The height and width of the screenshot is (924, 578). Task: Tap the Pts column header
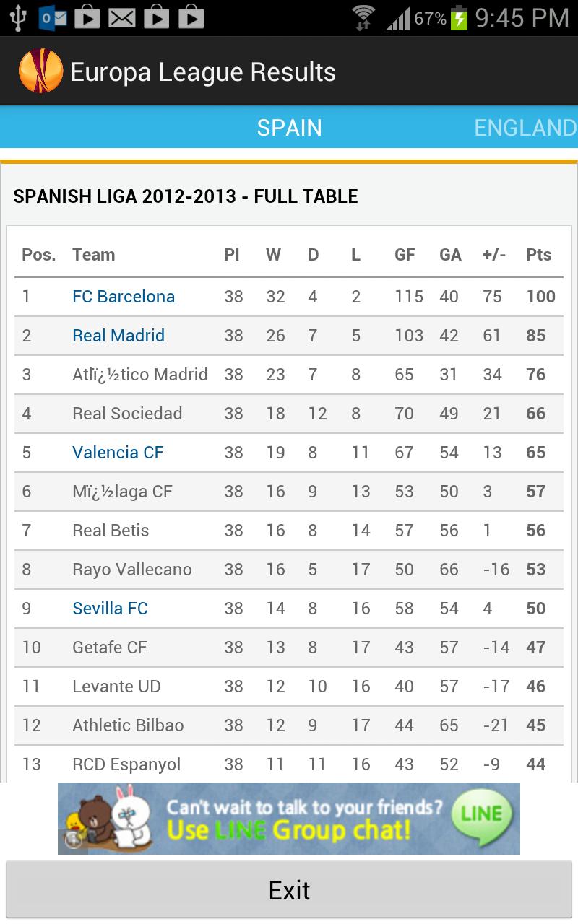[537, 255]
